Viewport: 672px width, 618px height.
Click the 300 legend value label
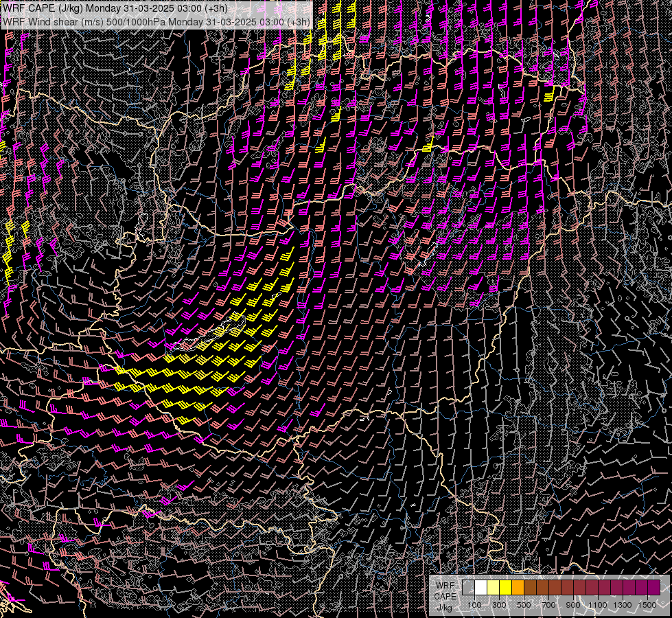pyautogui.click(x=499, y=605)
